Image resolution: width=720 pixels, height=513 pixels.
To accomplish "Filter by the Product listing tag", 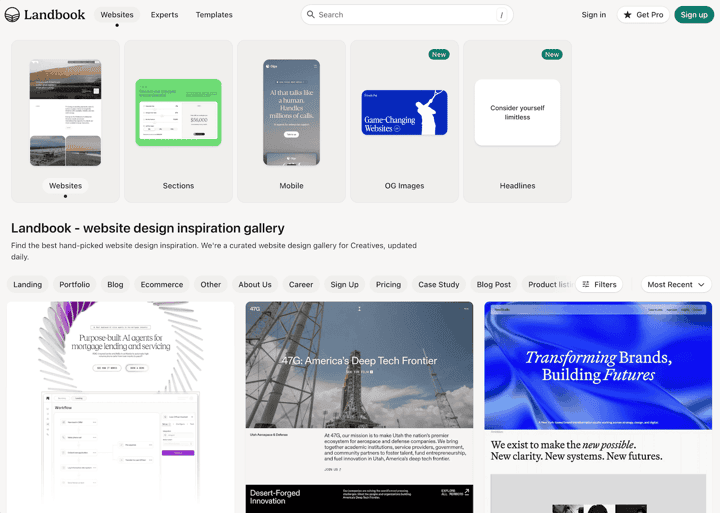I will [549, 284].
